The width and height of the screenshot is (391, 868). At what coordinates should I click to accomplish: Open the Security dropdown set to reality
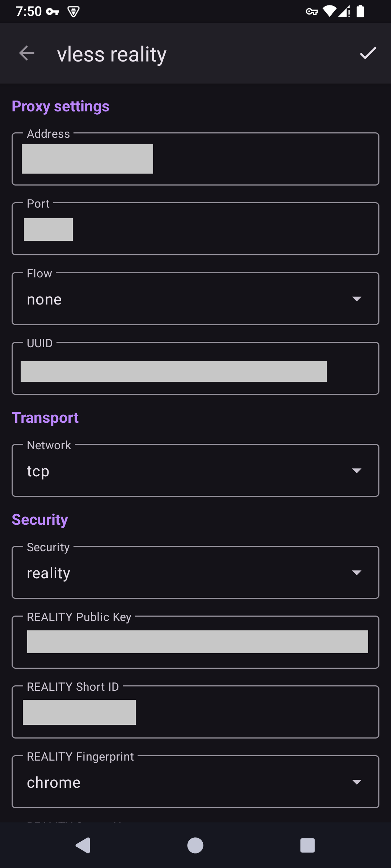coord(195,573)
